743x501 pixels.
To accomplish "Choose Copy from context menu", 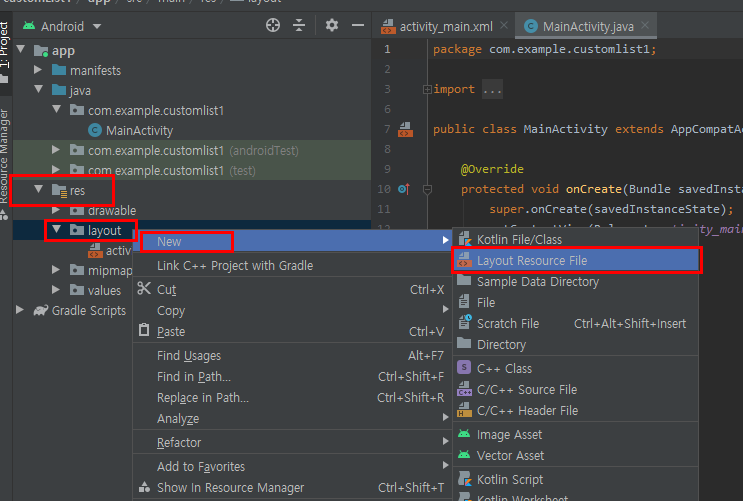I will coord(292,310).
